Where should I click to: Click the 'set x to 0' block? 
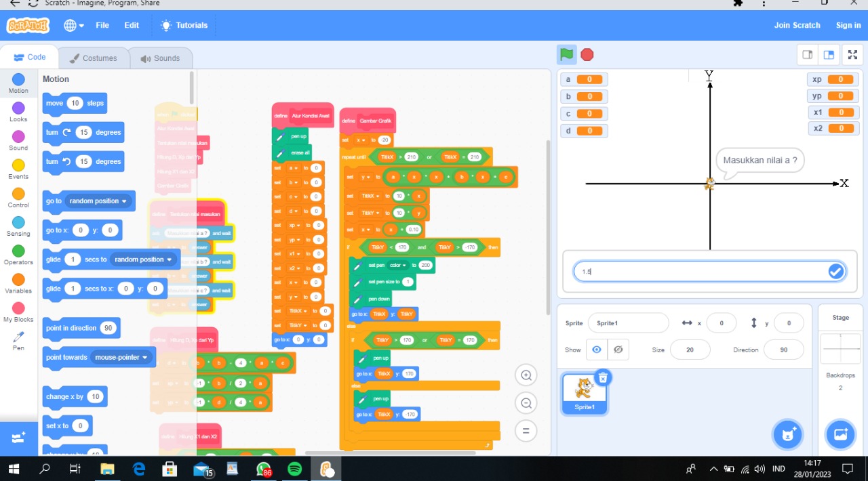(67, 426)
